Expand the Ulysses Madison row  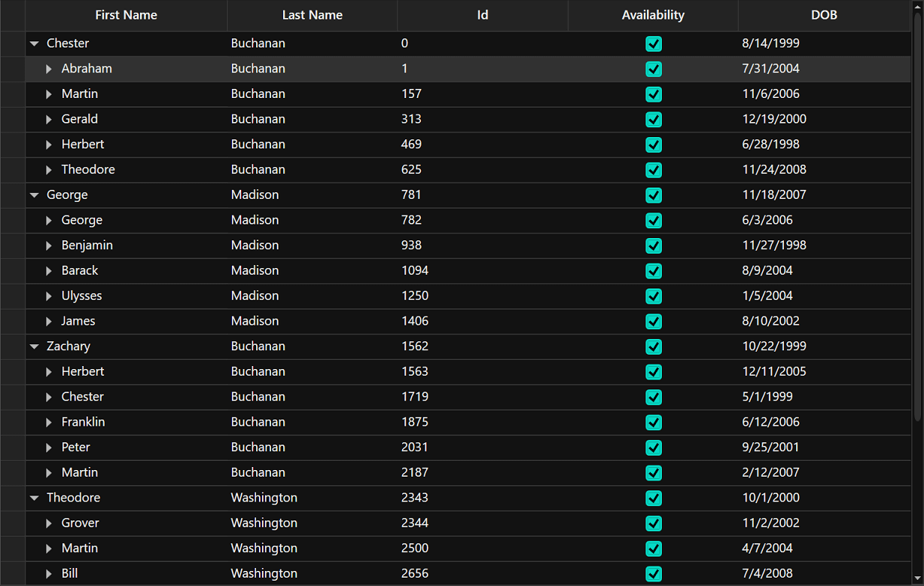click(49, 296)
